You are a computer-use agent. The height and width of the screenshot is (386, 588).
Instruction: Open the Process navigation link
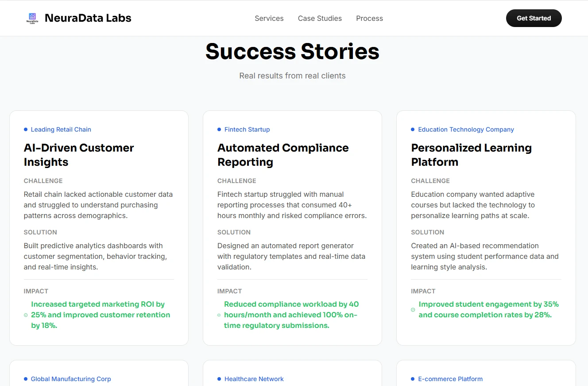pyautogui.click(x=369, y=18)
